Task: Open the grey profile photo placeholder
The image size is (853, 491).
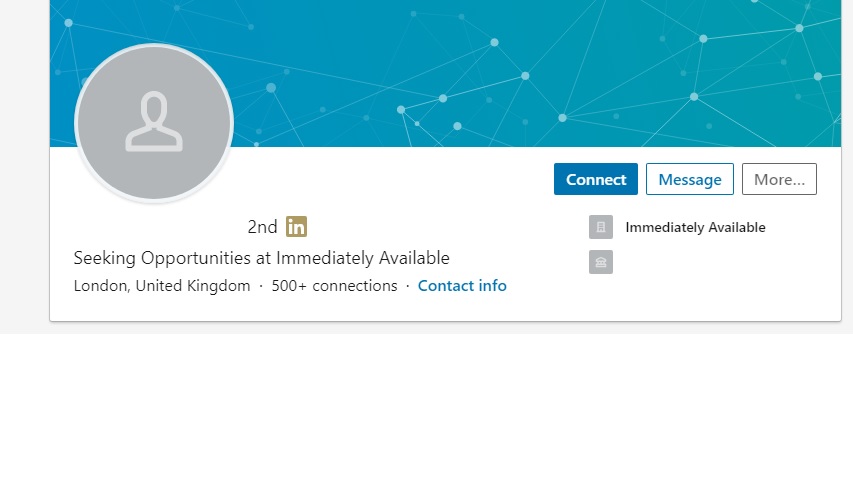Action: coord(154,123)
